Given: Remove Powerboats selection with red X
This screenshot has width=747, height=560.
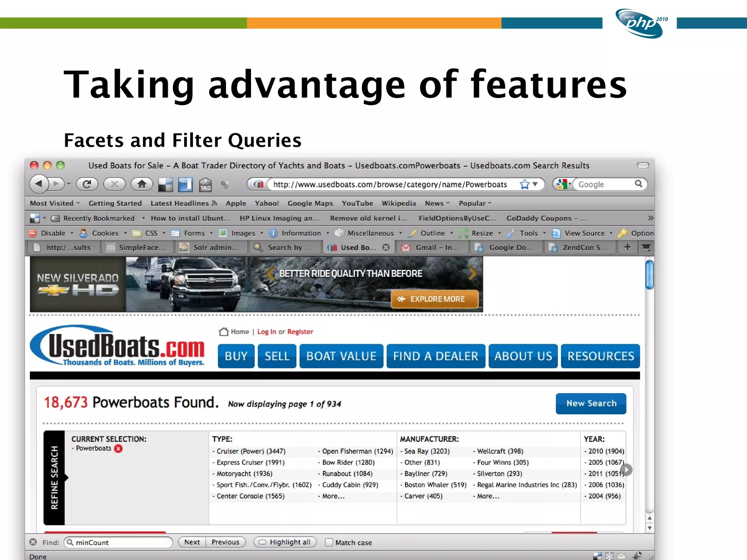Looking at the screenshot, I should [118, 448].
